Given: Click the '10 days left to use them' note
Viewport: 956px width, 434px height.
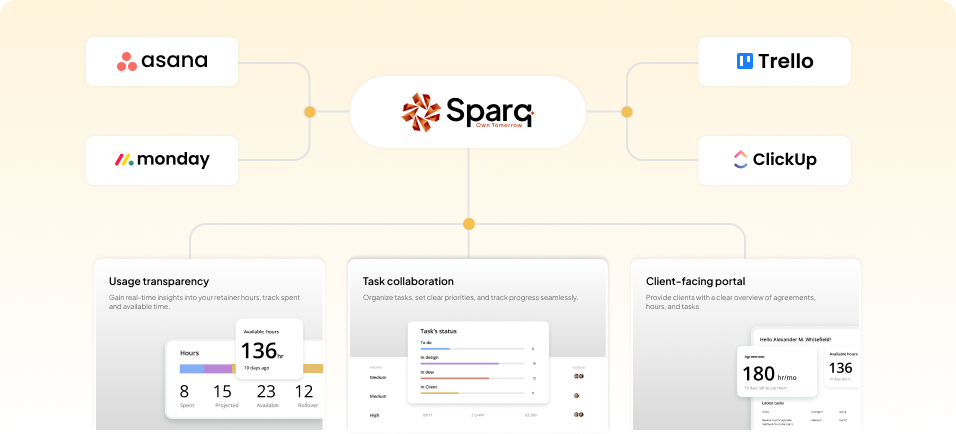Looking at the screenshot, I should [x=765, y=388].
